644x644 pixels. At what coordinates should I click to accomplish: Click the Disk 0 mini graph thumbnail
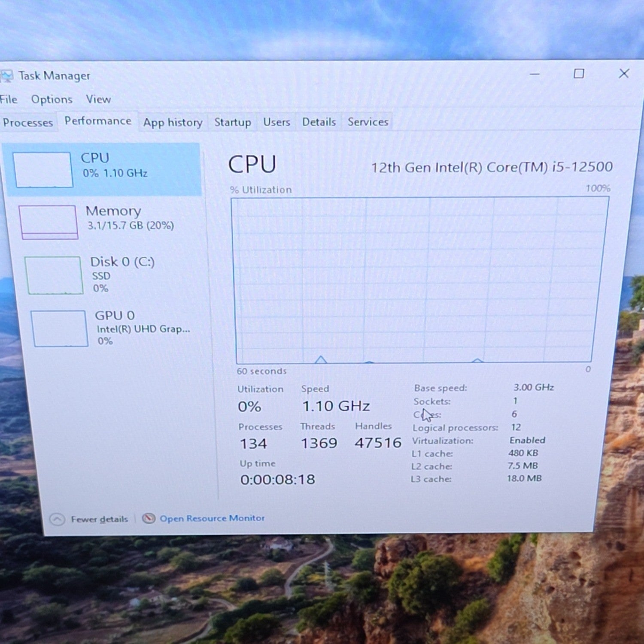54,275
